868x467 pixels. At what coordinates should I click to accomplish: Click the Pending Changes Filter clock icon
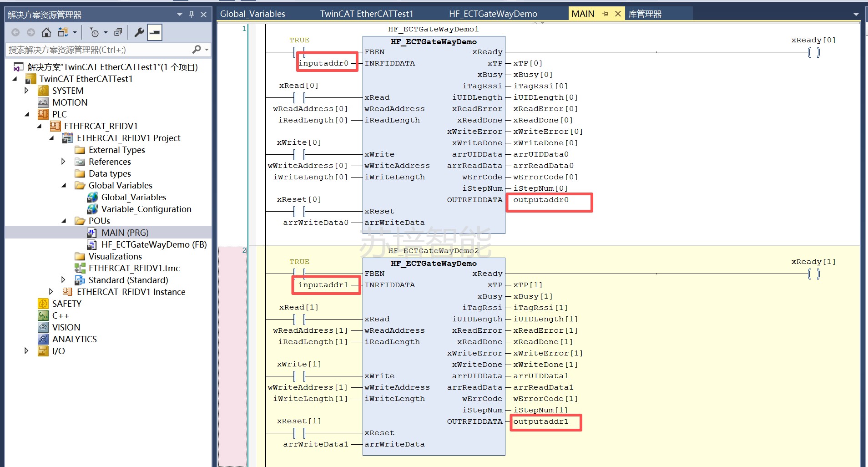(x=94, y=32)
